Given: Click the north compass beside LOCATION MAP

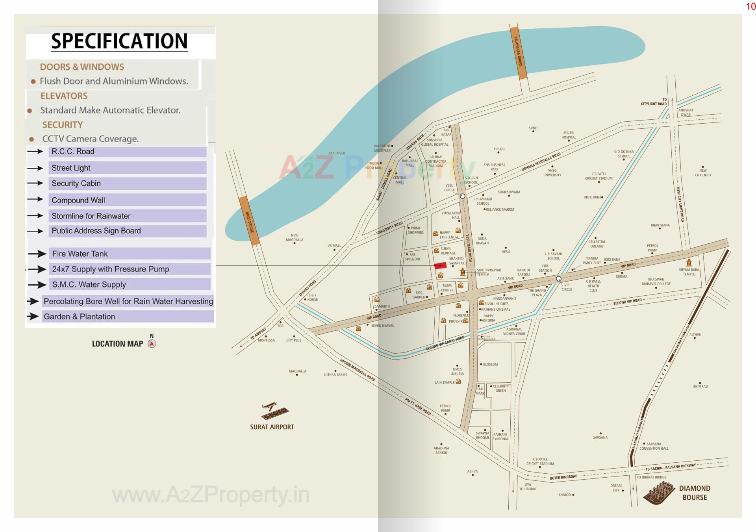Looking at the screenshot, I should click(x=151, y=344).
